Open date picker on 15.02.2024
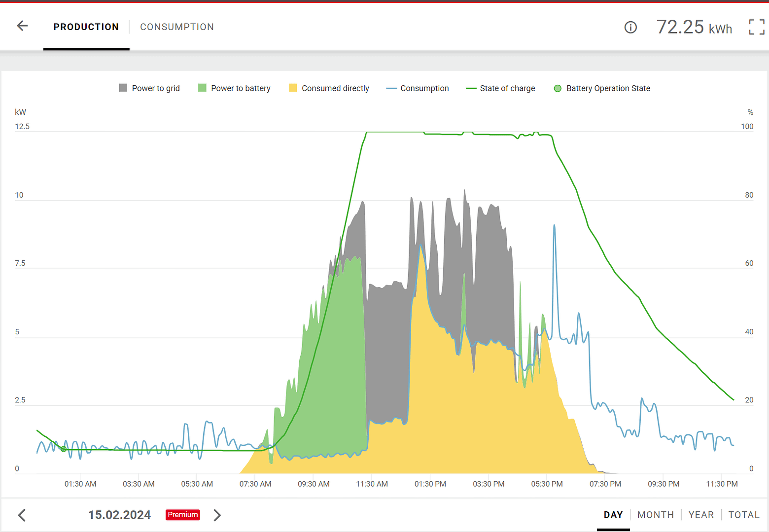Screen dimensions: 769x532 pyautogui.click(x=119, y=515)
